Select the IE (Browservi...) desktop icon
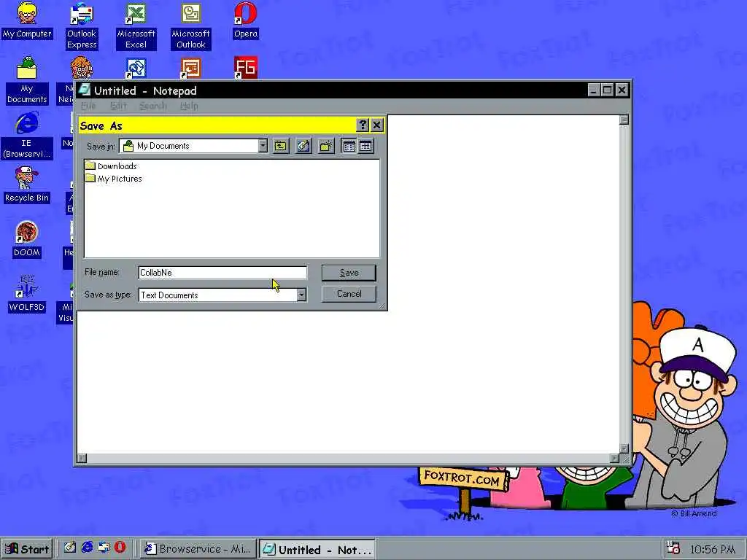Screen dimensions: 747x560 pyautogui.click(x=27, y=135)
